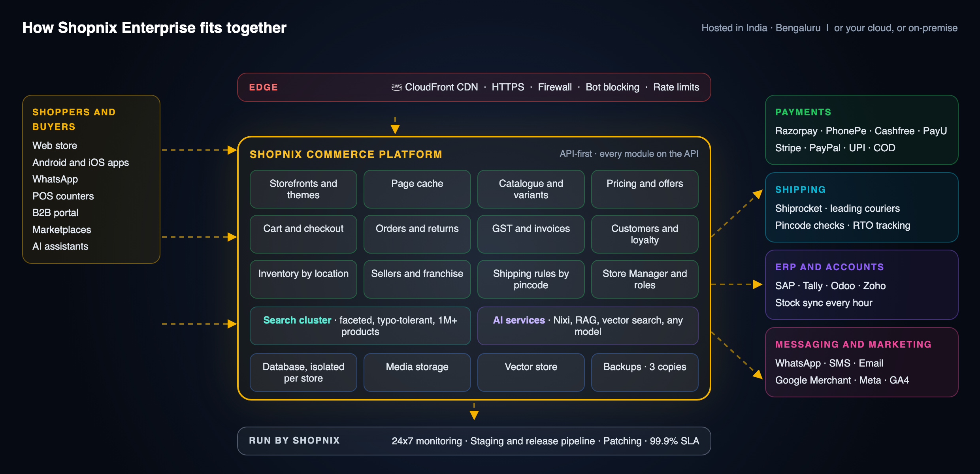Click Android and iOS apps entry
The width and height of the screenshot is (980, 474).
[81, 163]
